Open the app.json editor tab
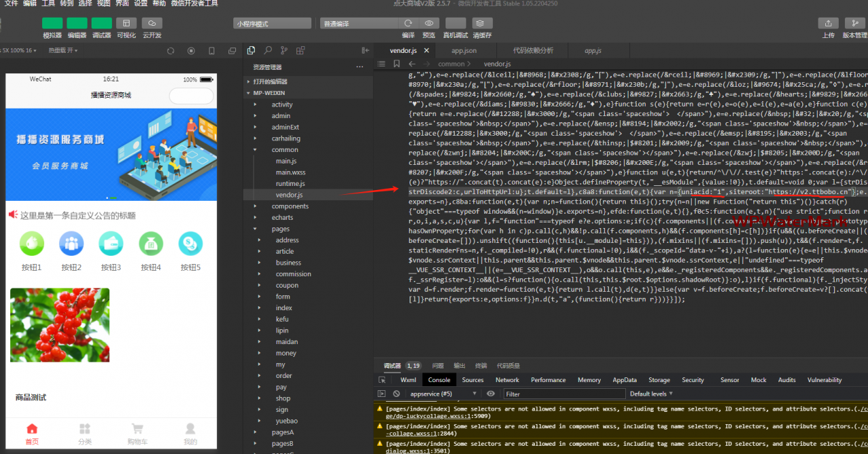This screenshot has width=868, height=454. [x=464, y=51]
